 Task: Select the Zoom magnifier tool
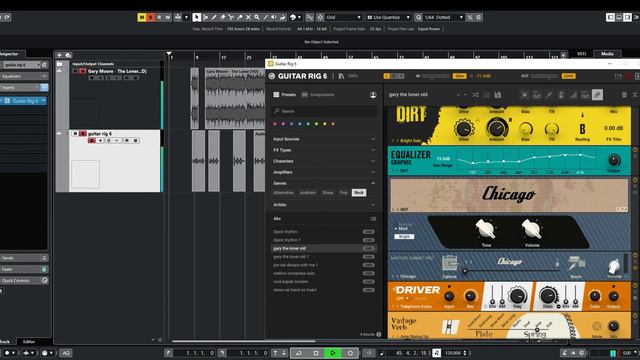point(257,17)
